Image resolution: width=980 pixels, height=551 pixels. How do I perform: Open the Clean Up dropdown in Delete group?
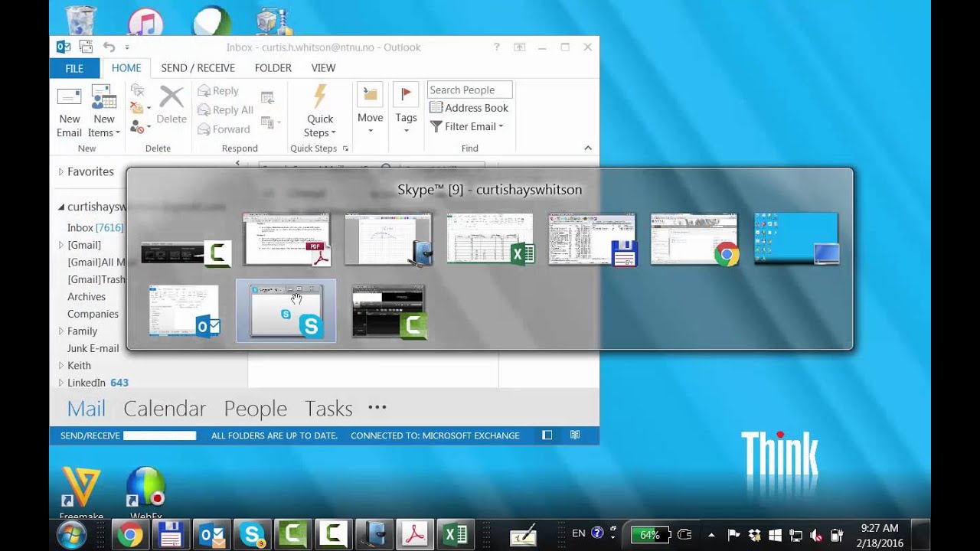[x=139, y=108]
